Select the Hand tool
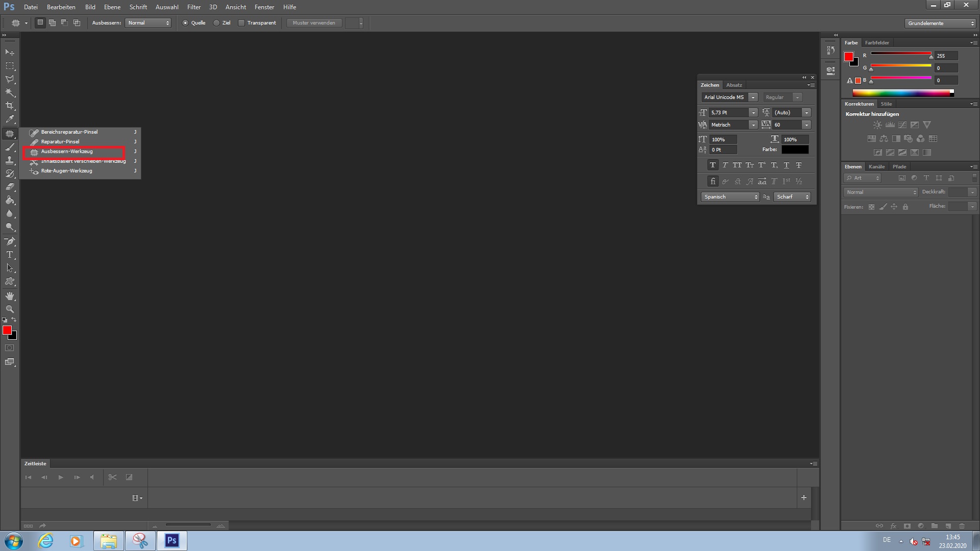The height and width of the screenshot is (551, 980). point(10,295)
